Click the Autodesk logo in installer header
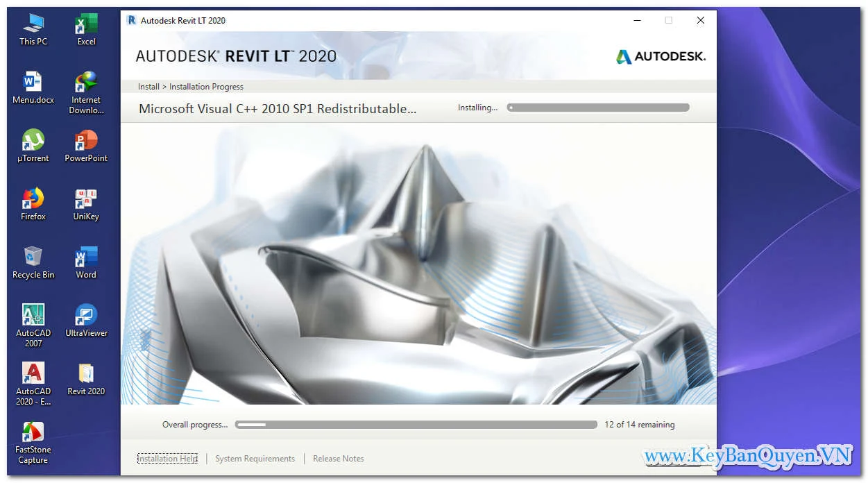This screenshot has width=868, height=483. tap(661, 56)
